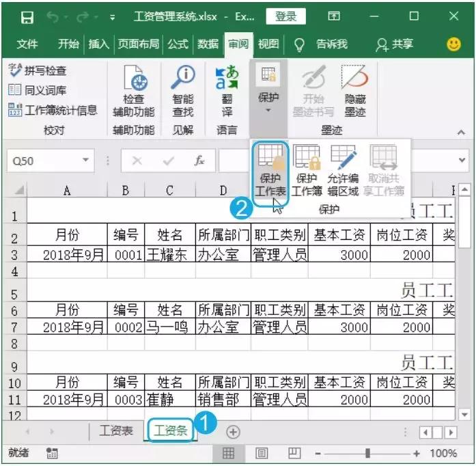Expand the formula bar with the chevron
The width and height of the screenshot is (476, 466).
462,160
